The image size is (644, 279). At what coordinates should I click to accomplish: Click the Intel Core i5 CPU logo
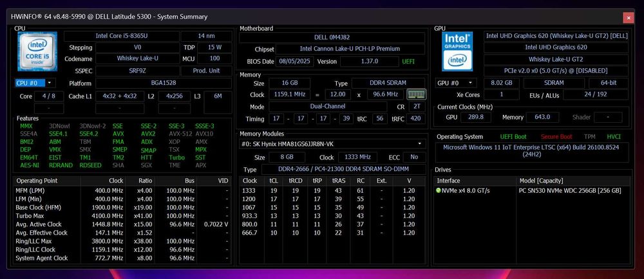[37, 53]
